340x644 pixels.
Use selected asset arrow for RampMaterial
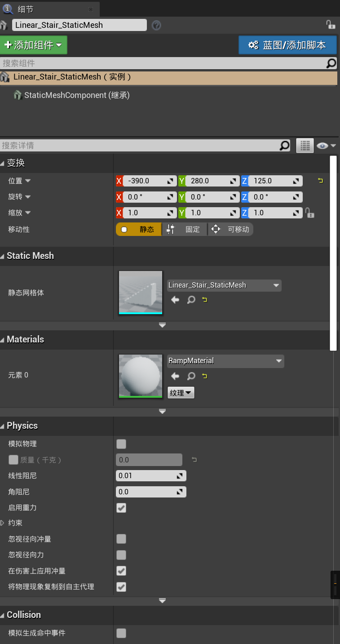click(175, 376)
